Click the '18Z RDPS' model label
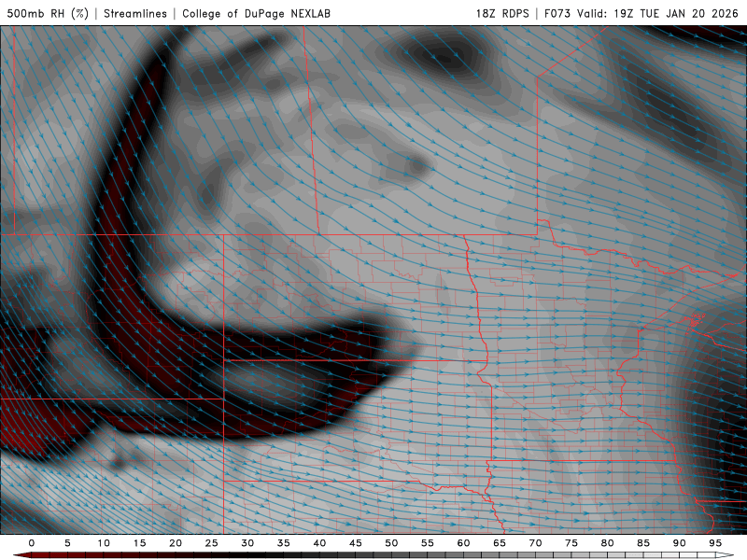Screen dimensions: 747x560 pos(502,13)
